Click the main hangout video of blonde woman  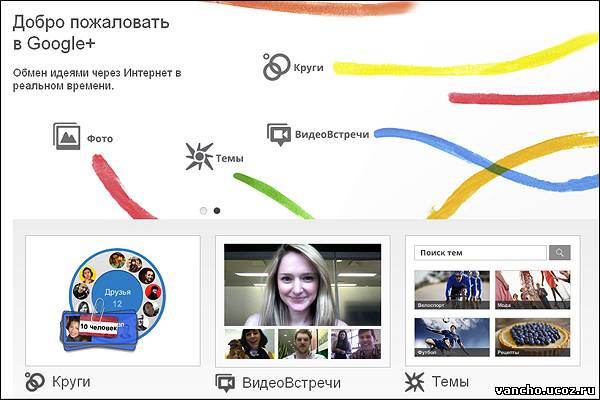302,285
